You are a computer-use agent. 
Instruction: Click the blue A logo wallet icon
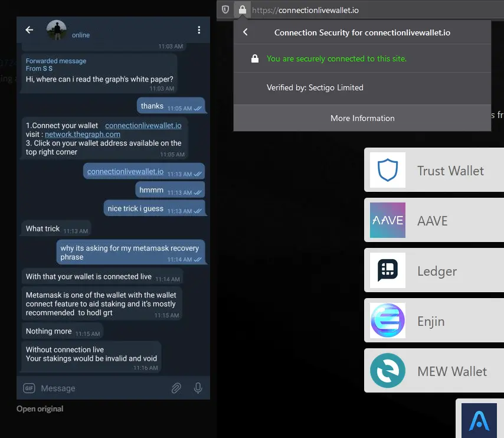coord(479,421)
